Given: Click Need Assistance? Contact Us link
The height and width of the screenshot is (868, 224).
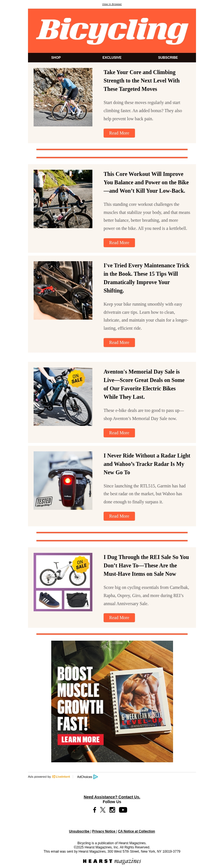Looking at the screenshot, I should pos(112,797).
